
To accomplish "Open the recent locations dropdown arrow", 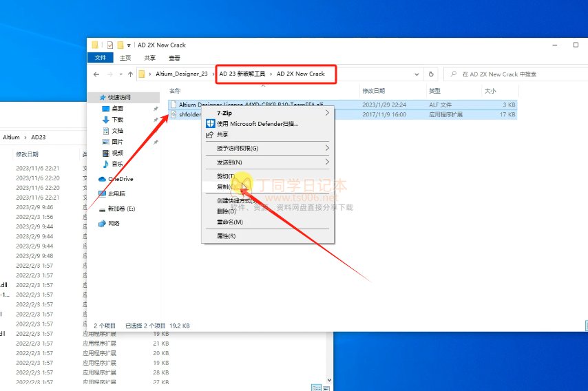I will (x=119, y=74).
